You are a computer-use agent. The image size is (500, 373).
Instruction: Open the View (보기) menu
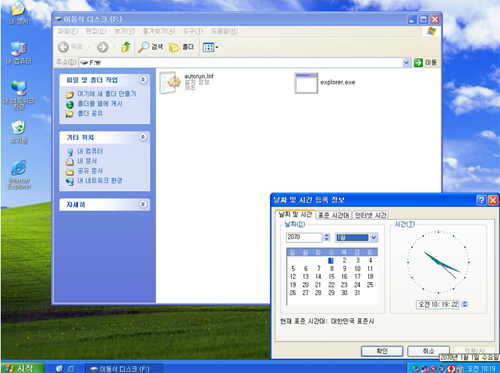(124, 31)
